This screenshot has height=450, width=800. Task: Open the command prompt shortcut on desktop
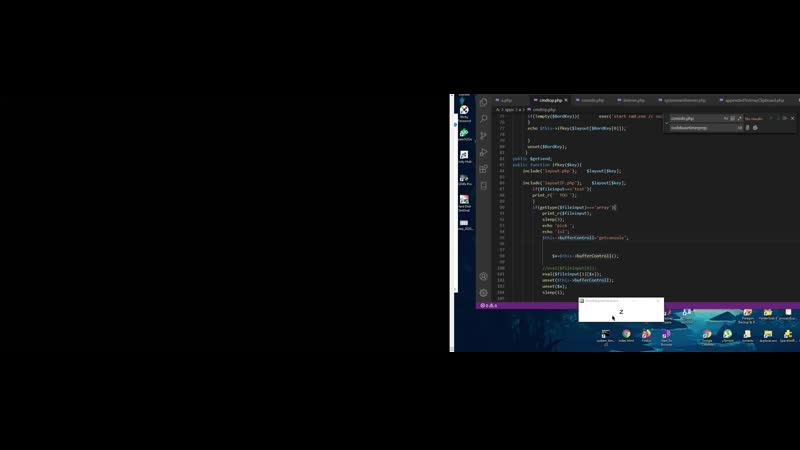[606, 337]
